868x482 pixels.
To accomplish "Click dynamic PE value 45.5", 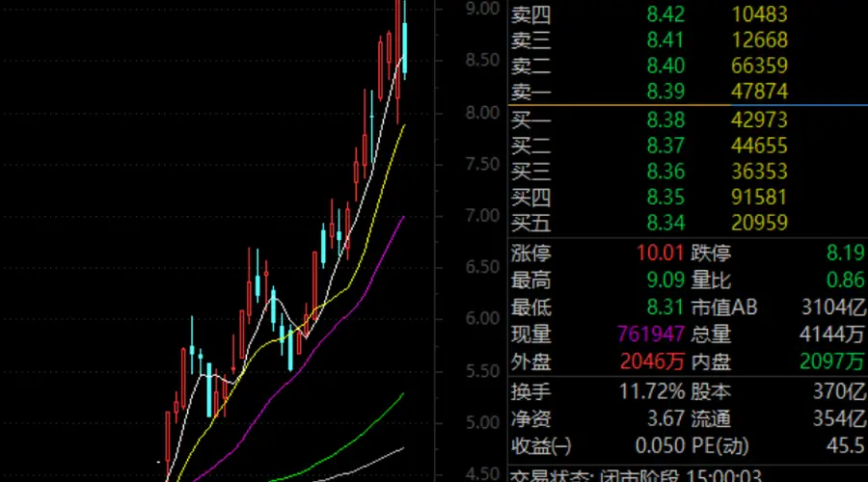I will pyautogui.click(x=845, y=446).
